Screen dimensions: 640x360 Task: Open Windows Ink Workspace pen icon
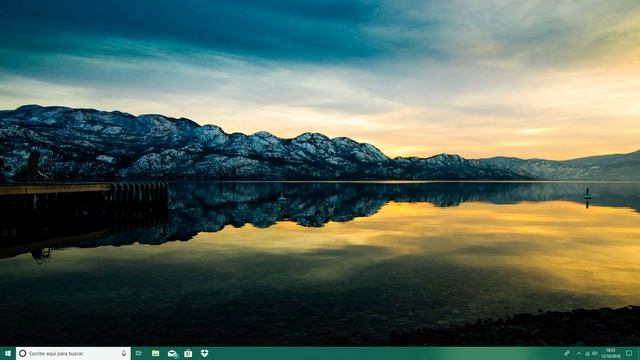tap(567, 353)
